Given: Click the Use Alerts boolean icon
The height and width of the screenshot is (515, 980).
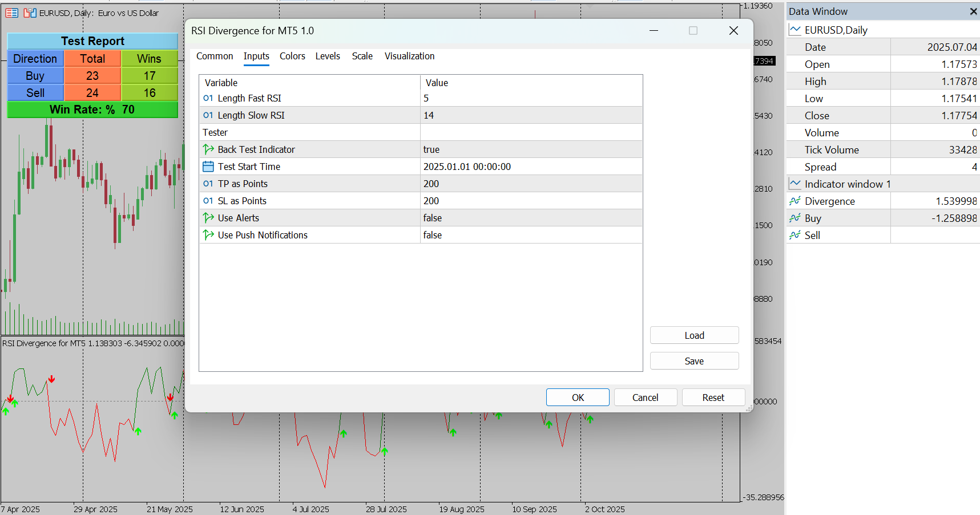Looking at the screenshot, I should [x=208, y=218].
